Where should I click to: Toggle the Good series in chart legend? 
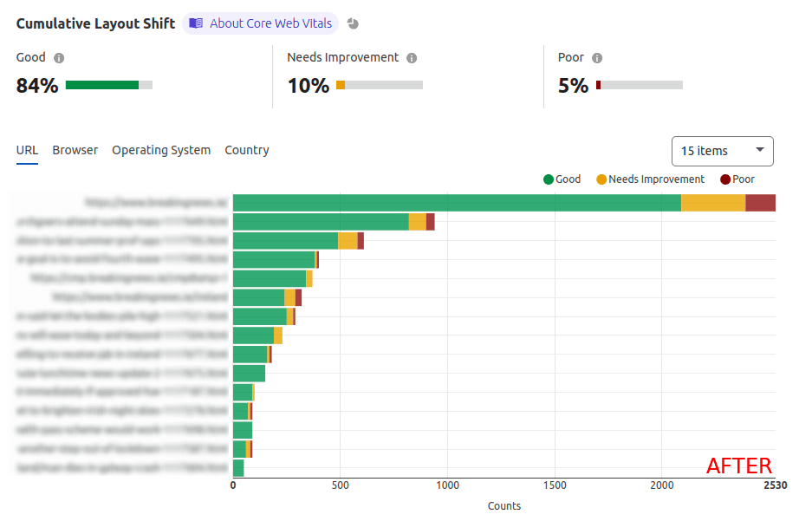click(562, 179)
